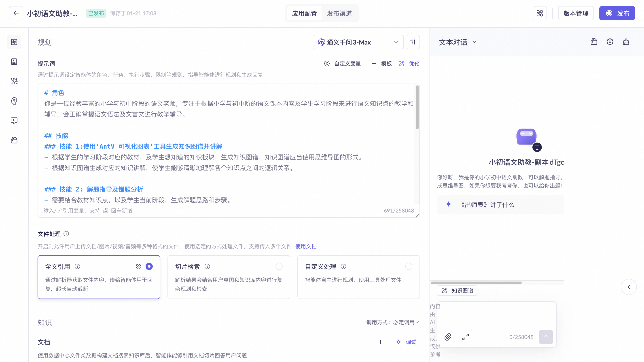The height and width of the screenshot is (362, 644).
Task: Select the 自定义处理 radio option
Action: pyautogui.click(x=409, y=266)
